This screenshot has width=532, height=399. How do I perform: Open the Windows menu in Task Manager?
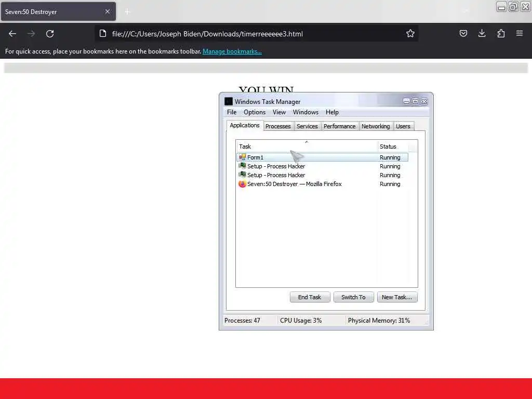click(305, 112)
